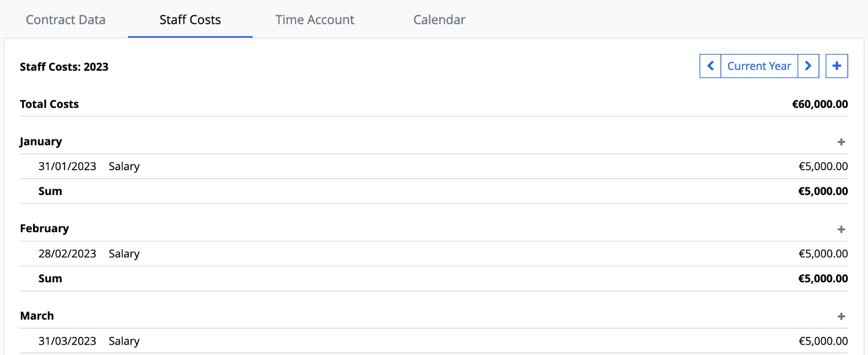This screenshot has height=355, width=868.
Task: Click the January month heading
Action: (x=41, y=141)
